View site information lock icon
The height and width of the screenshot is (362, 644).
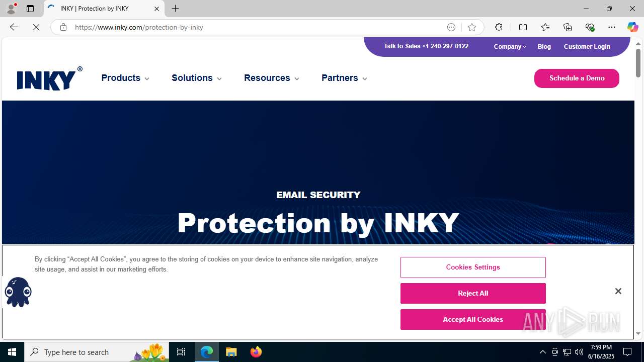[x=63, y=27]
